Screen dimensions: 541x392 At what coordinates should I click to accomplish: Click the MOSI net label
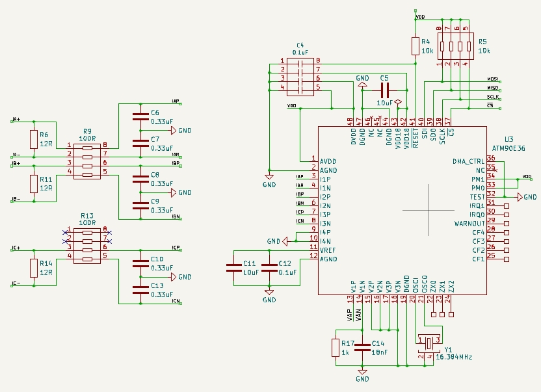coord(493,79)
